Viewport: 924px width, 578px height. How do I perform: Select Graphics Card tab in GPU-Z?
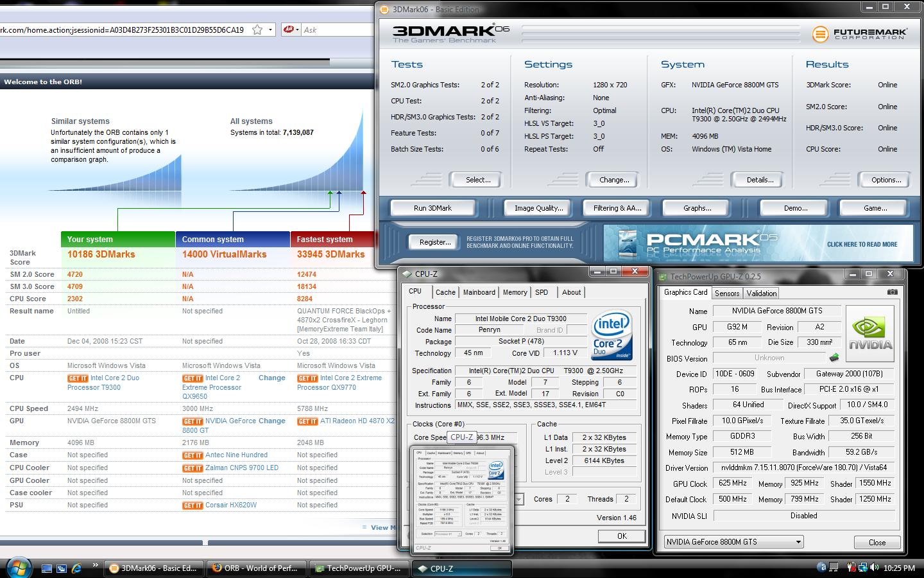[x=685, y=292]
